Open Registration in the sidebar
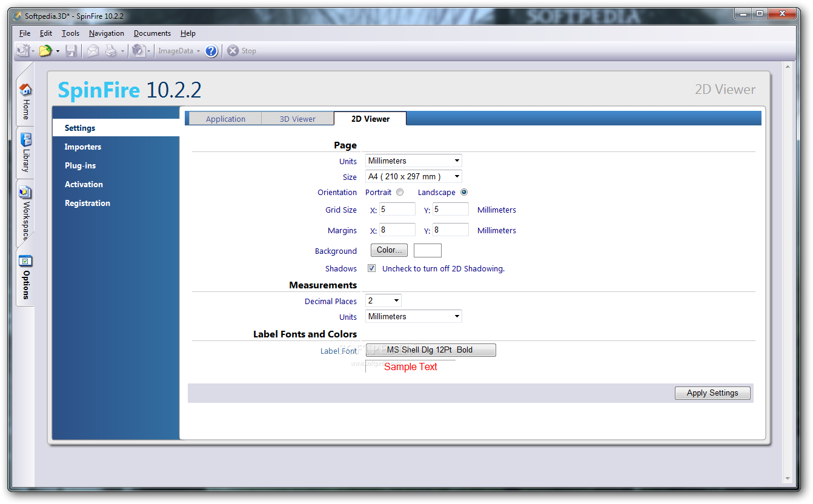This screenshot has height=504, width=813. 87,203
